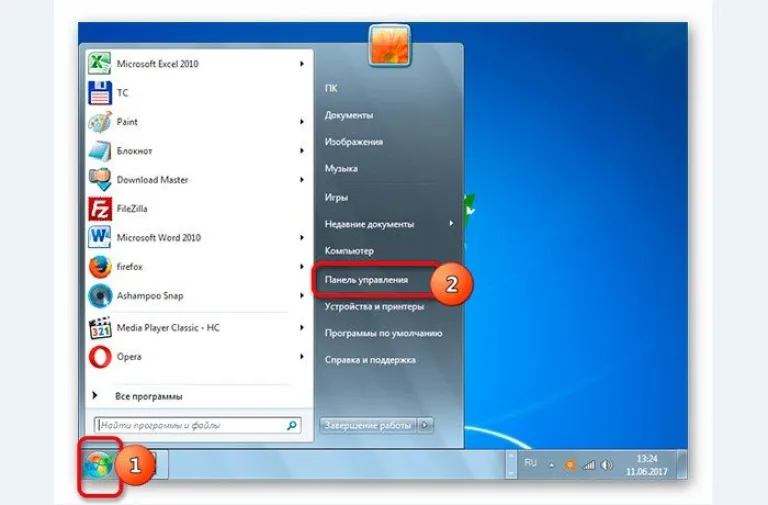768x505 pixels.
Task: Open Музыка library
Action: pyautogui.click(x=341, y=168)
